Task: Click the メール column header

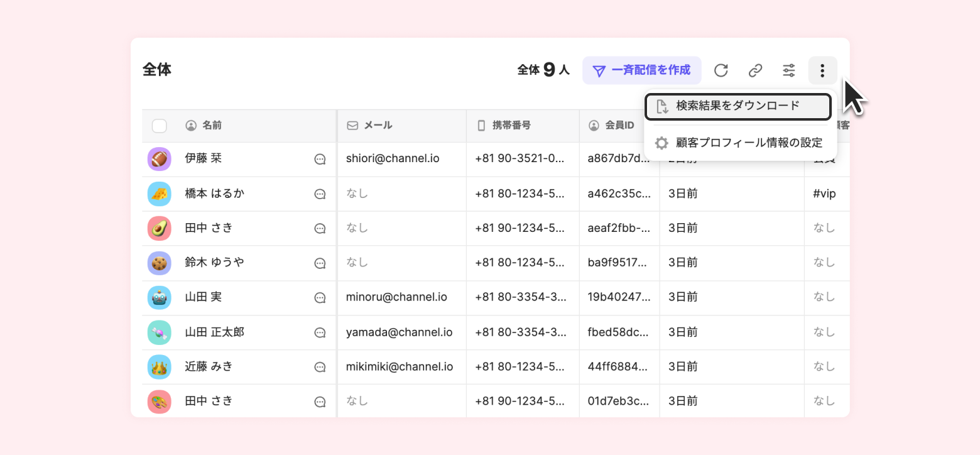Action: (x=378, y=126)
